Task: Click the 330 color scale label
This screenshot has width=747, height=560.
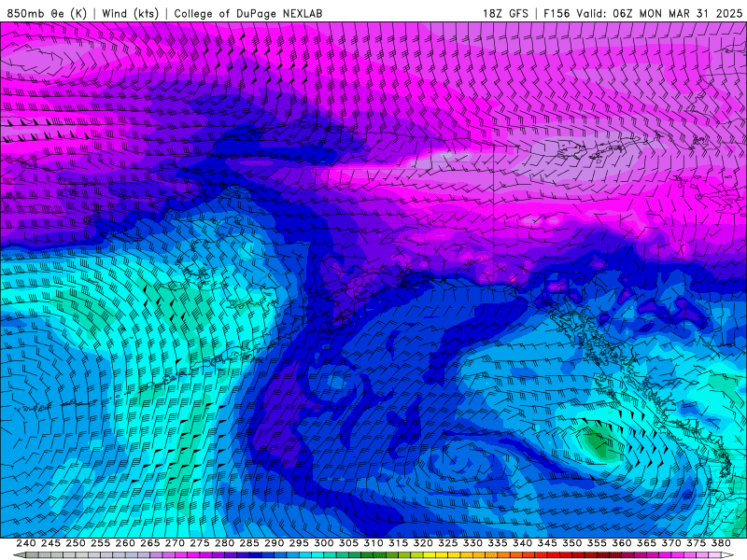Action: [472, 543]
